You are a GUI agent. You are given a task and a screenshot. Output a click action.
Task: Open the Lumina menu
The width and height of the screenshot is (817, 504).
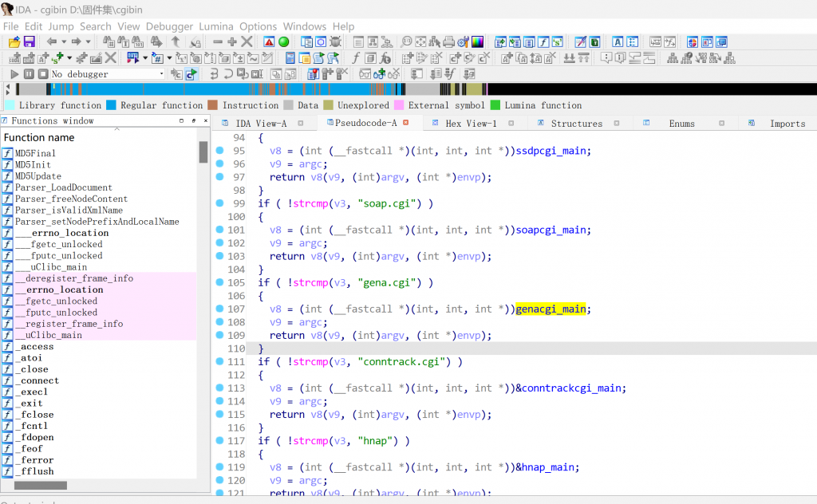tap(216, 26)
